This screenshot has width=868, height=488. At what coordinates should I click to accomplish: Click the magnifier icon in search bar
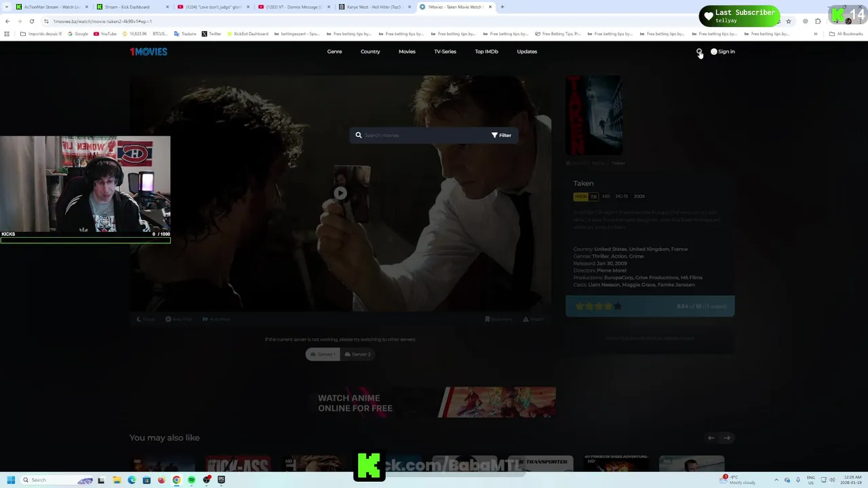tap(359, 135)
